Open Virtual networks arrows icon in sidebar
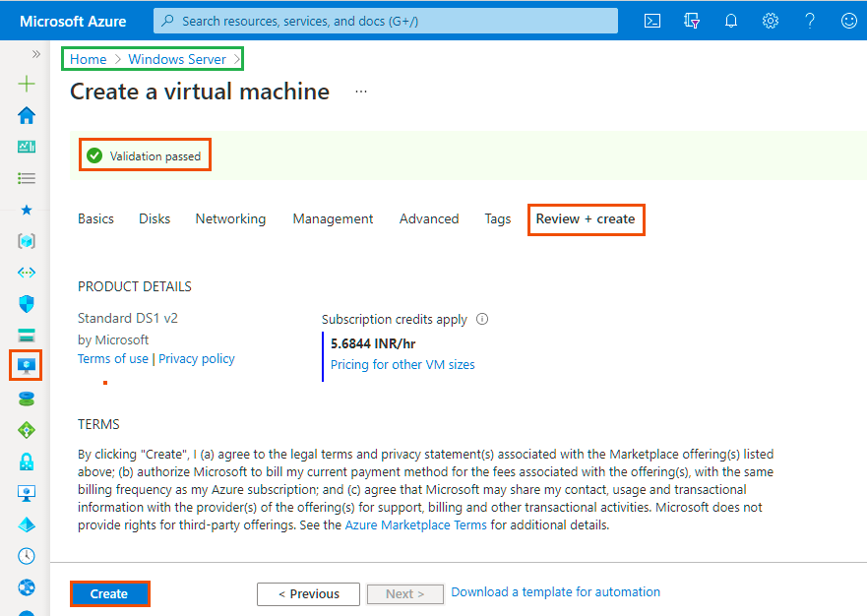The image size is (867, 616). (27, 273)
